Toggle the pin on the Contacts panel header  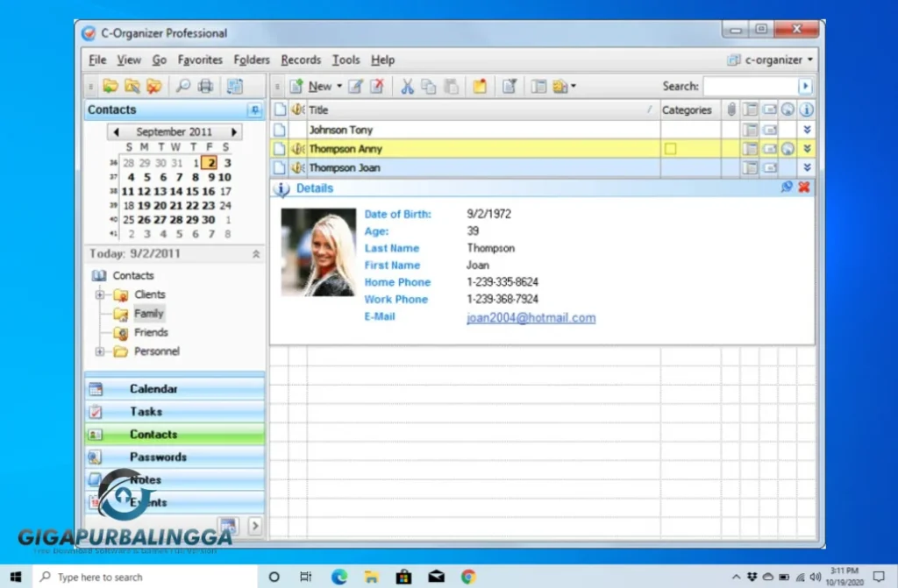[254, 110]
